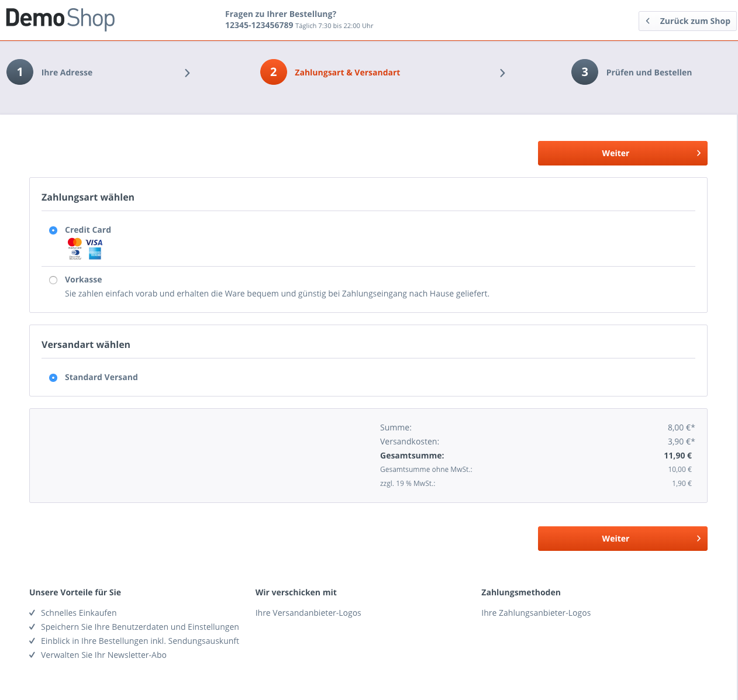
Task: Select the Standard Versand radio option
Action: (x=53, y=378)
